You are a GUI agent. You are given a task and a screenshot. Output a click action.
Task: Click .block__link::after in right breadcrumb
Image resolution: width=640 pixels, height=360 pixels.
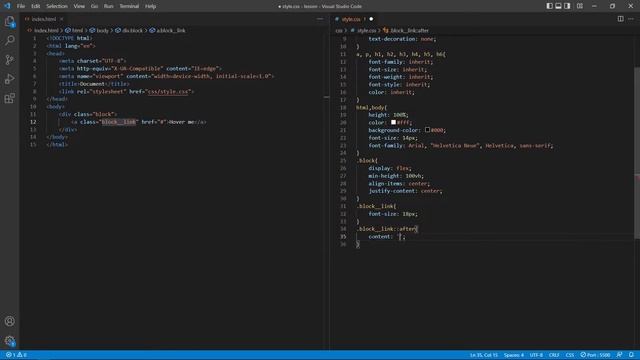[409, 30]
